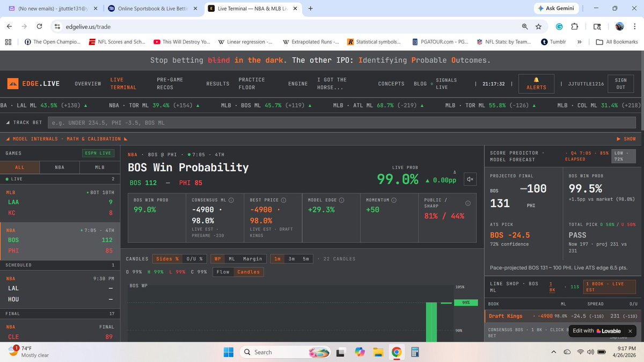Switch candles to O/U % mode
644x362 pixels.
click(x=194, y=258)
